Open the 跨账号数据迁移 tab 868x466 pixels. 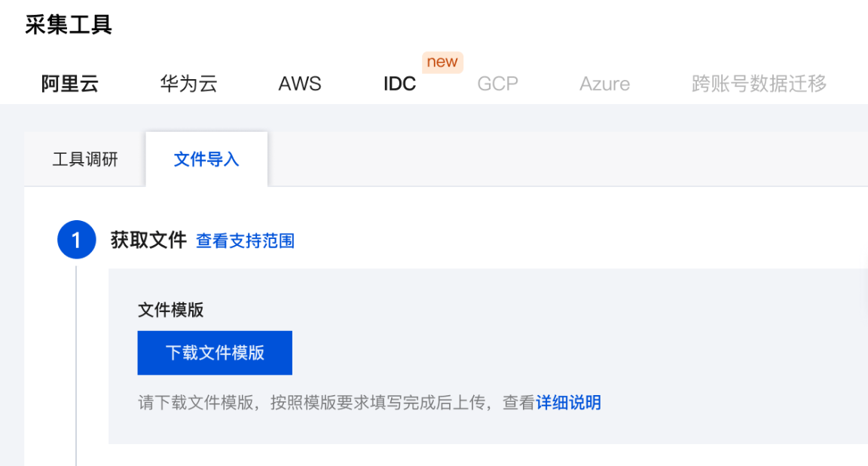tap(759, 84)
